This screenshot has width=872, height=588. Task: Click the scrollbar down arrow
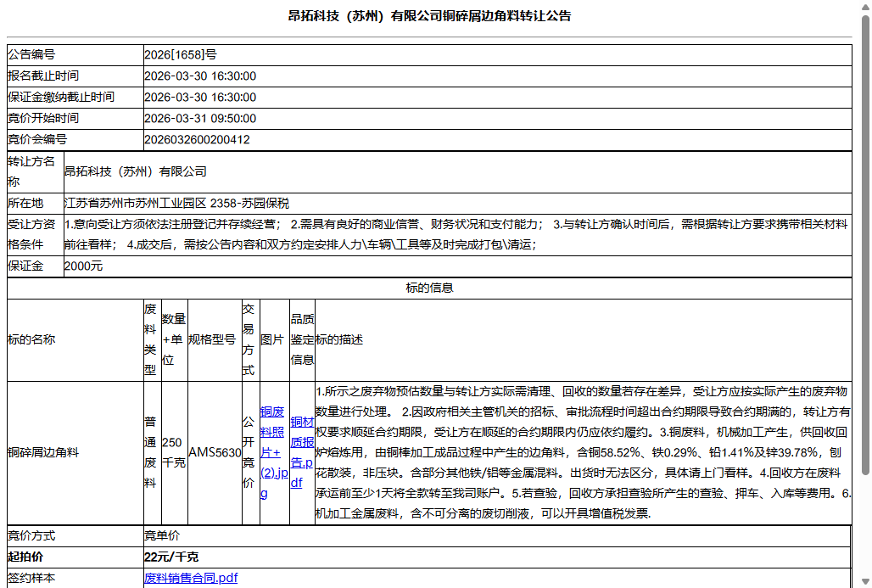865,580
